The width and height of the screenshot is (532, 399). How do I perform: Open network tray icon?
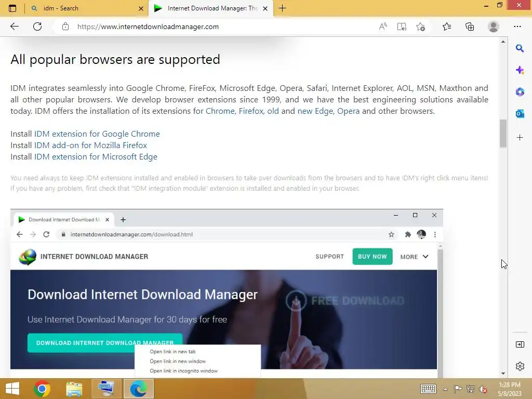click(471, 389)
